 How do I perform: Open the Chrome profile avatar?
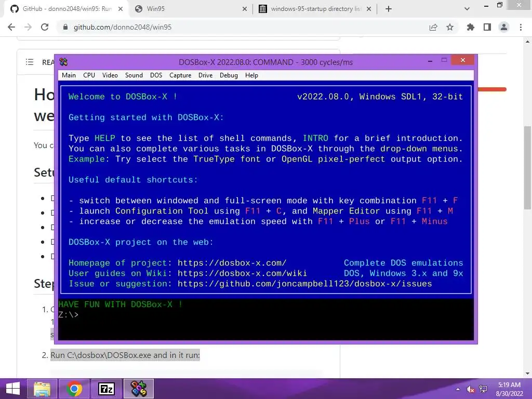click(504, 27)
